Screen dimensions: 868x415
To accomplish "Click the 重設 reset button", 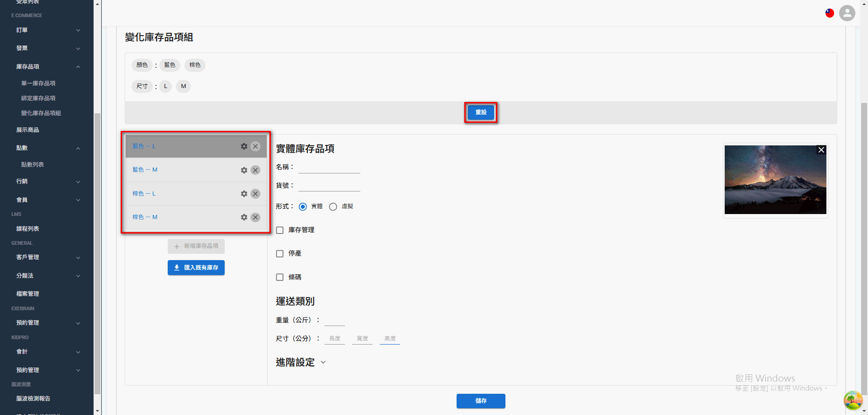I will click(481, 112).
